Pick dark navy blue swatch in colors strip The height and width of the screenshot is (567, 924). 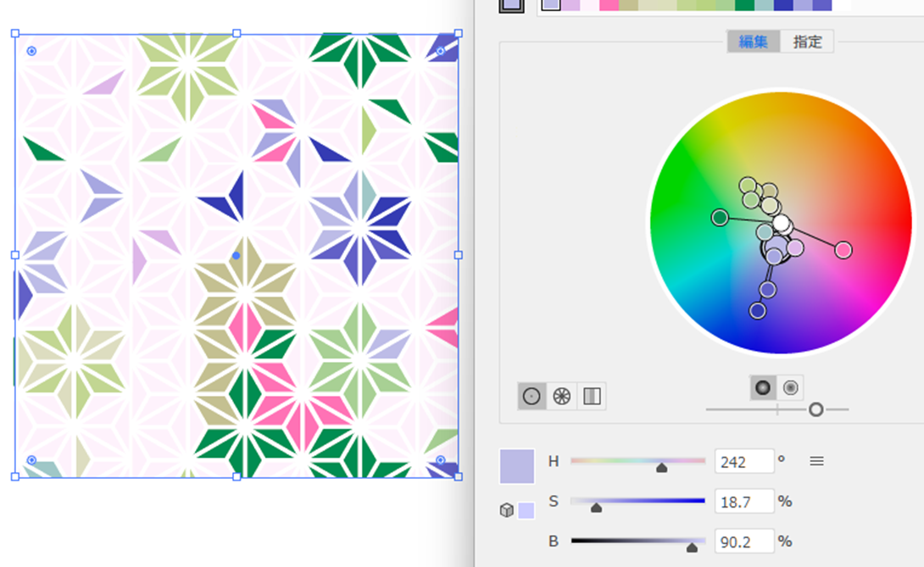point(783,5)
